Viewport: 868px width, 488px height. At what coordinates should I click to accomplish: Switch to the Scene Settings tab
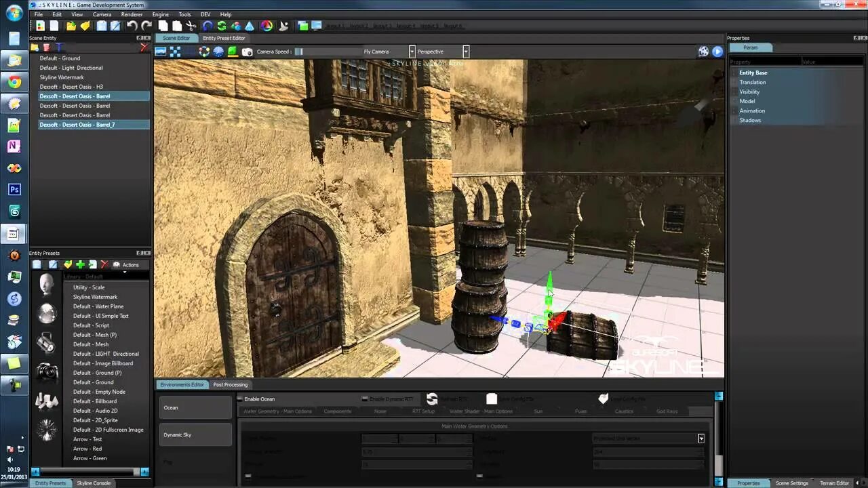(x=792, y=483)
